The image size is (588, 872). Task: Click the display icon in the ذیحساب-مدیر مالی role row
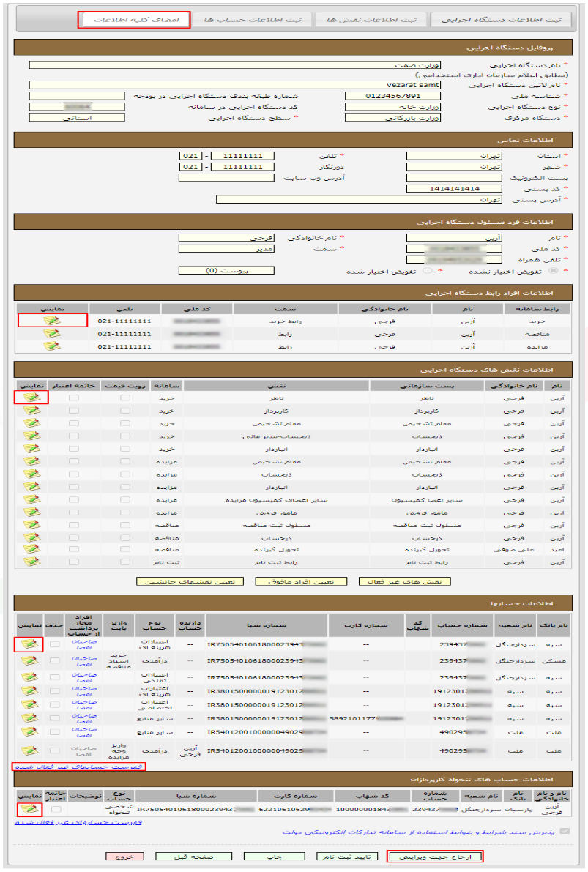(32, 436)
